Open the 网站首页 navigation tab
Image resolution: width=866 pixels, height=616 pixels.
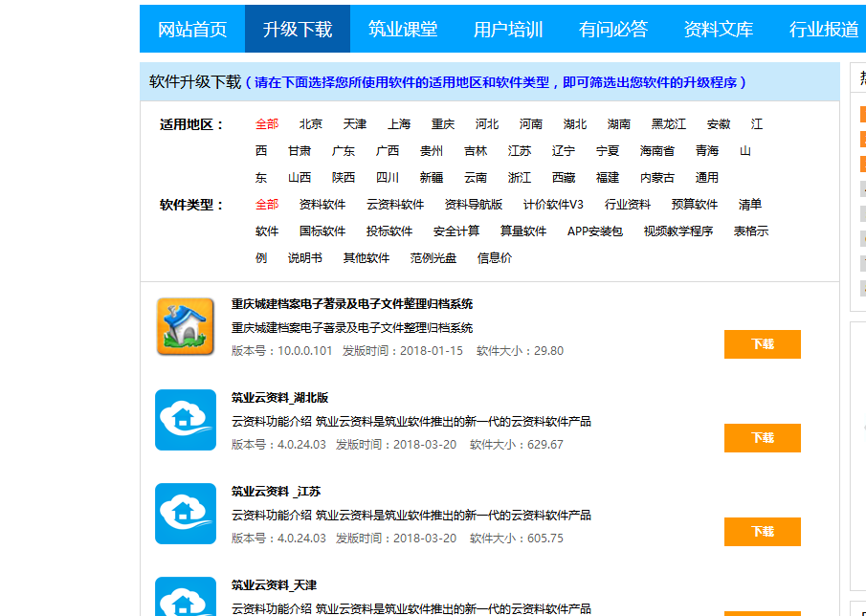(x=192, y=29)
